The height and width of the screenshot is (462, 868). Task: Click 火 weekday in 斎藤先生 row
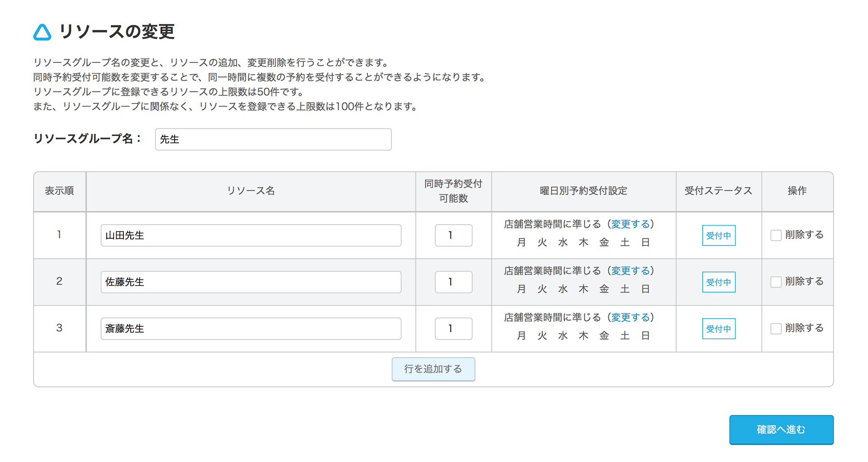click(542, 336)
